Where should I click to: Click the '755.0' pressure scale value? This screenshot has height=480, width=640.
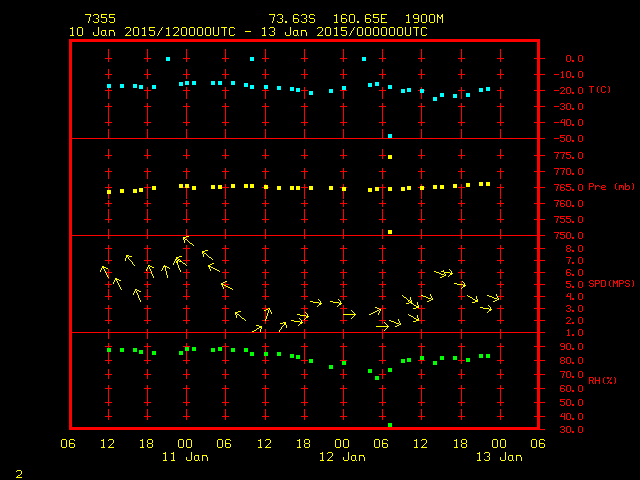[x=569, y=220]
